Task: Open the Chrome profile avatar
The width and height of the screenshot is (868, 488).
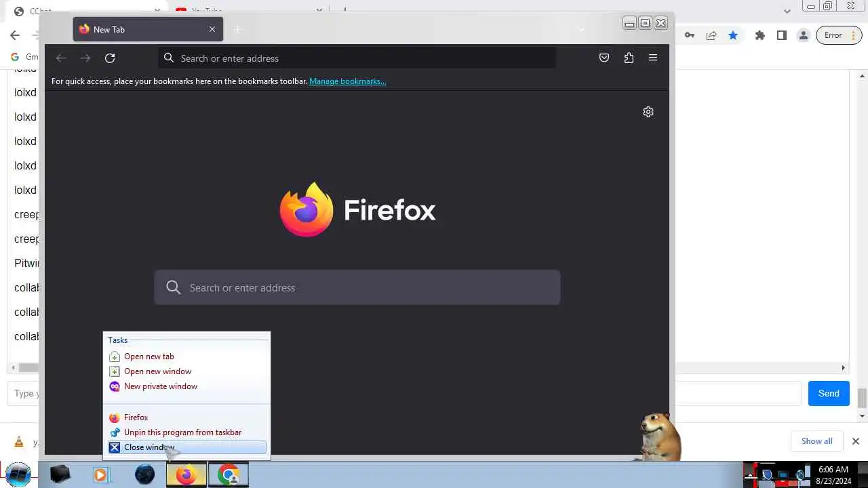Action: pos(804,35)
